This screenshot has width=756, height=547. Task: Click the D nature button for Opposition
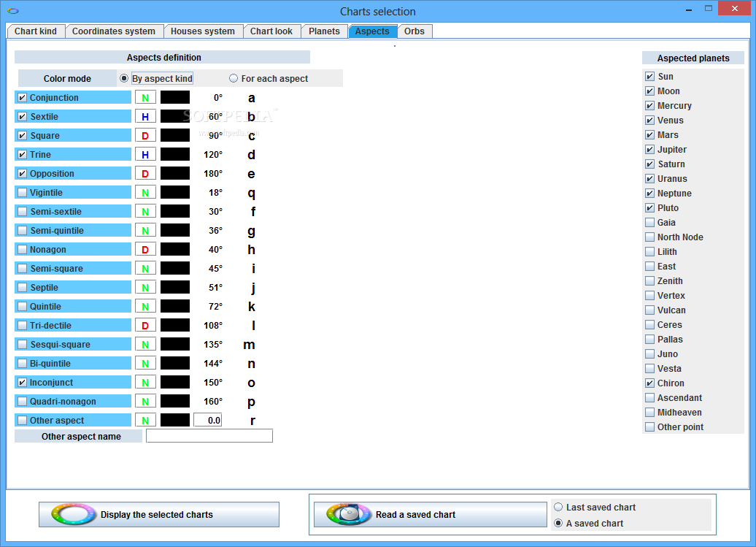(x=145, y=173)
